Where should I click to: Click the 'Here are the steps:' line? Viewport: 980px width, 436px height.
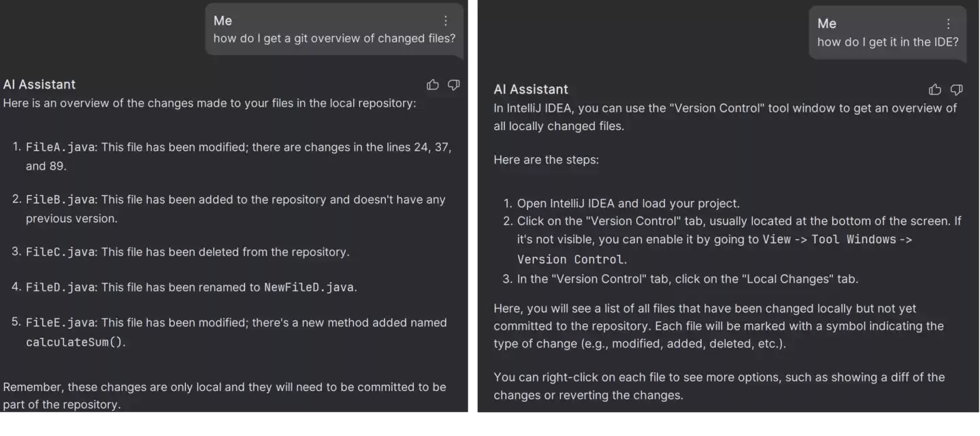(x=546, y=159)
